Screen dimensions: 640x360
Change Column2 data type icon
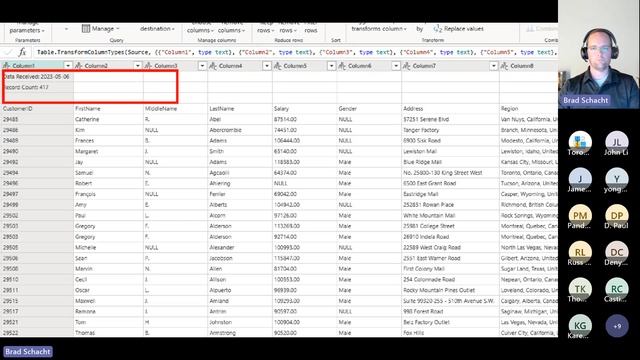click(79, 66)
